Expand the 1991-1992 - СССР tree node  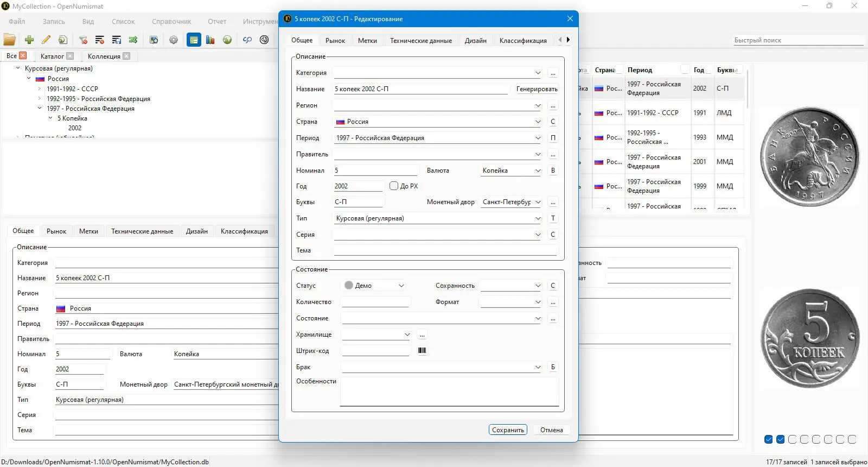[40, 89]
